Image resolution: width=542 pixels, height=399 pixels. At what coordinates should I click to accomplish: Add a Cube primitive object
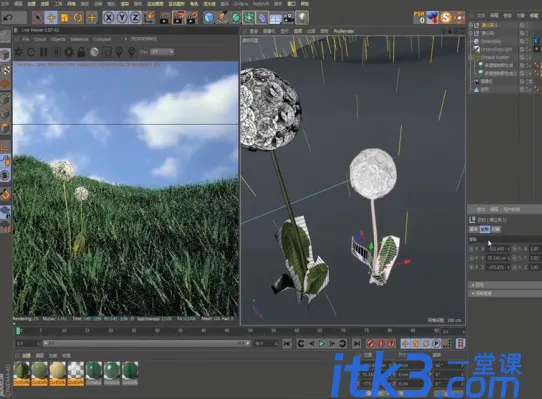pos(209,17)
